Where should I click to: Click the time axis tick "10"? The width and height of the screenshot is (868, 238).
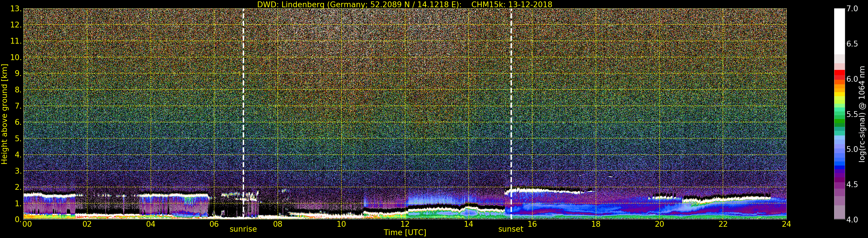coord(341,224)
